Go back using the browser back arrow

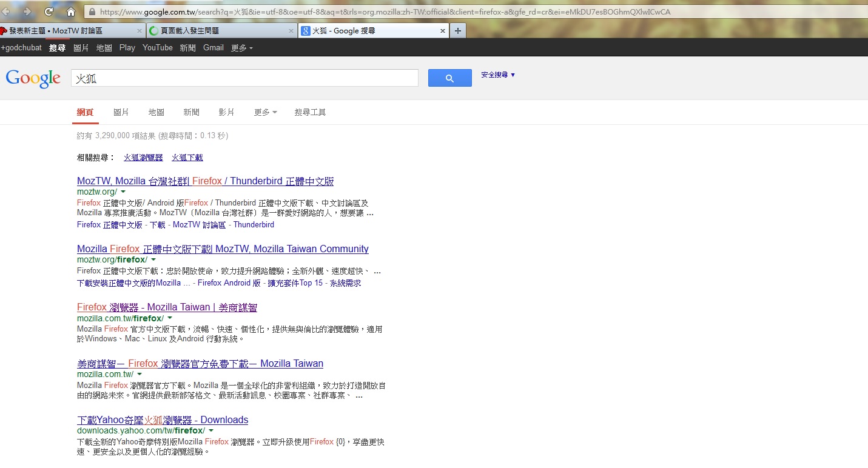[x=7, y=12]
